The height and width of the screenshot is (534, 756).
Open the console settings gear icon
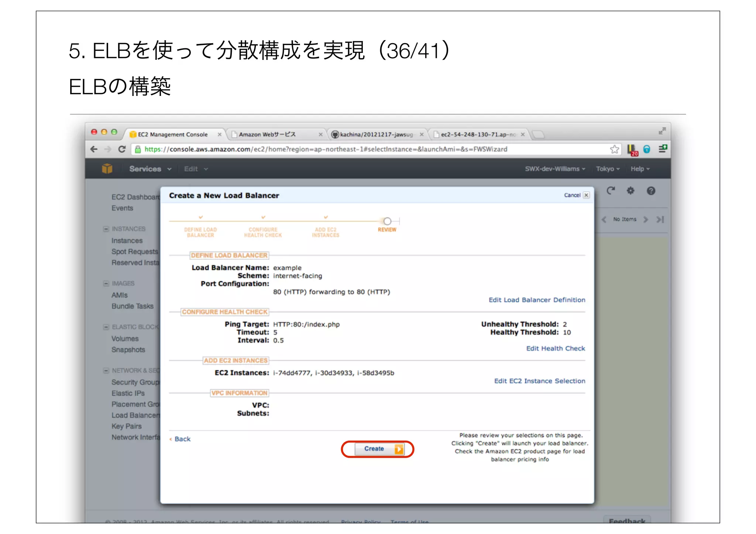(x=630, y=190)
